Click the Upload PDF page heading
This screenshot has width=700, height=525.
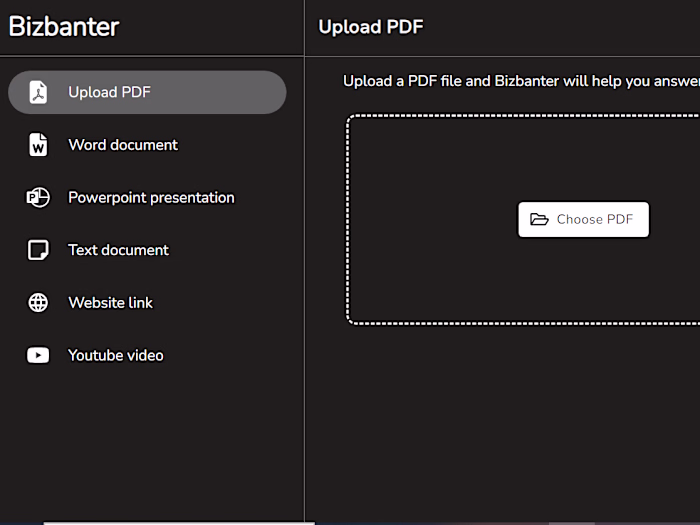[370, 27]
